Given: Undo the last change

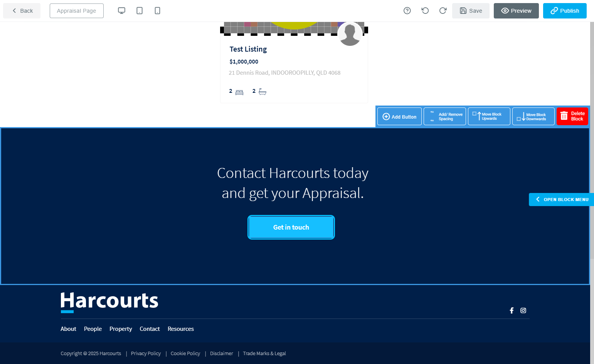Looking at the screenshot, I should 425,11.
